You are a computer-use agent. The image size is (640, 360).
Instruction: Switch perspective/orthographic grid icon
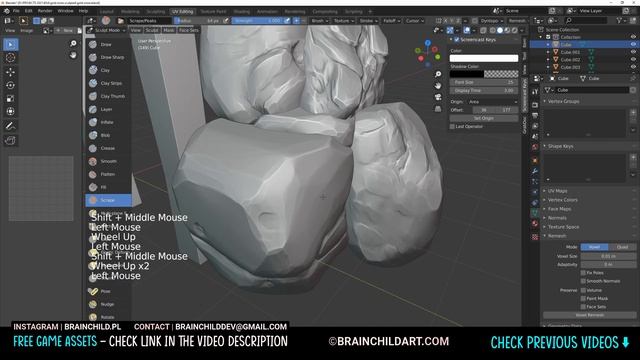click(438, 109)
